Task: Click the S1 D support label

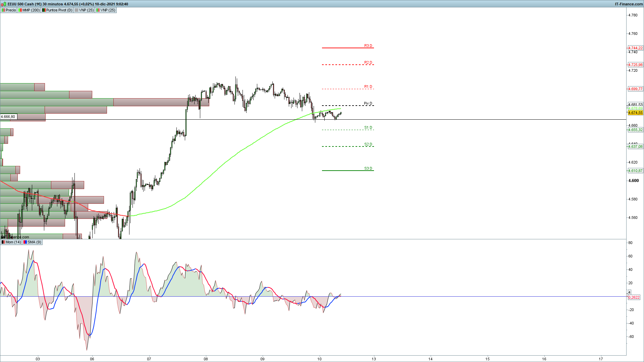Action: [368, 127]
